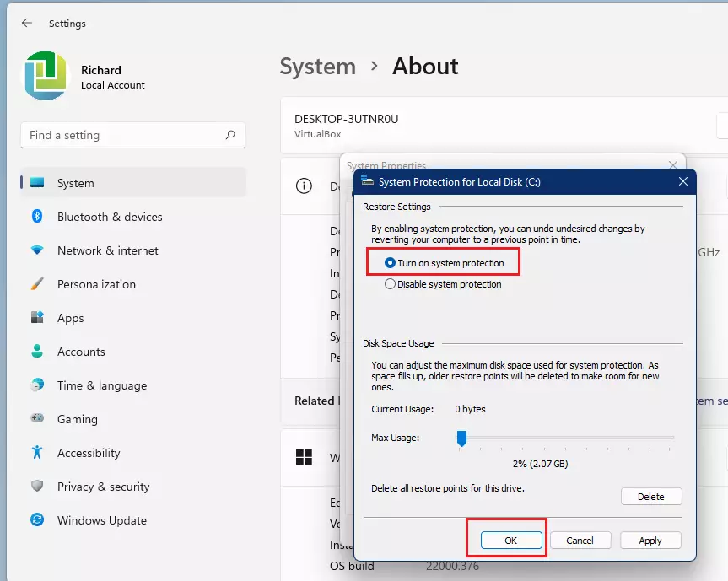Click the Windows Update sync icon
Viewport: 728px width, 581px height.
(37, 519)
